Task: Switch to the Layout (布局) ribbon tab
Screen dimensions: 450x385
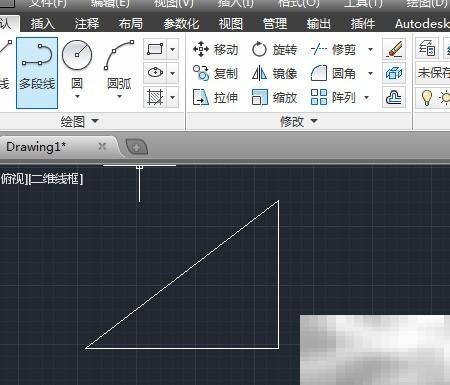Action: [x=131, y=24]
